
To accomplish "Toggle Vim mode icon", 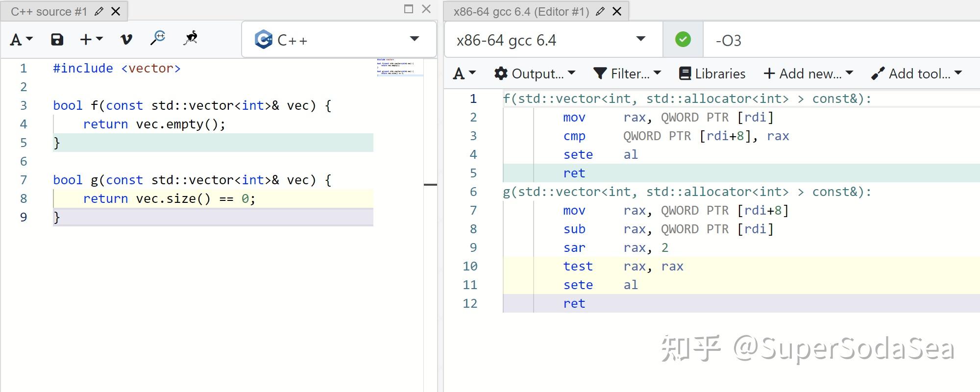I will tap(126, 40).
